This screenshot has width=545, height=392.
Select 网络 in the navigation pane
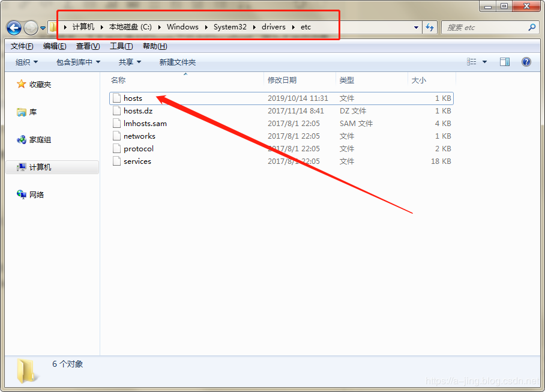pos(37,195)
